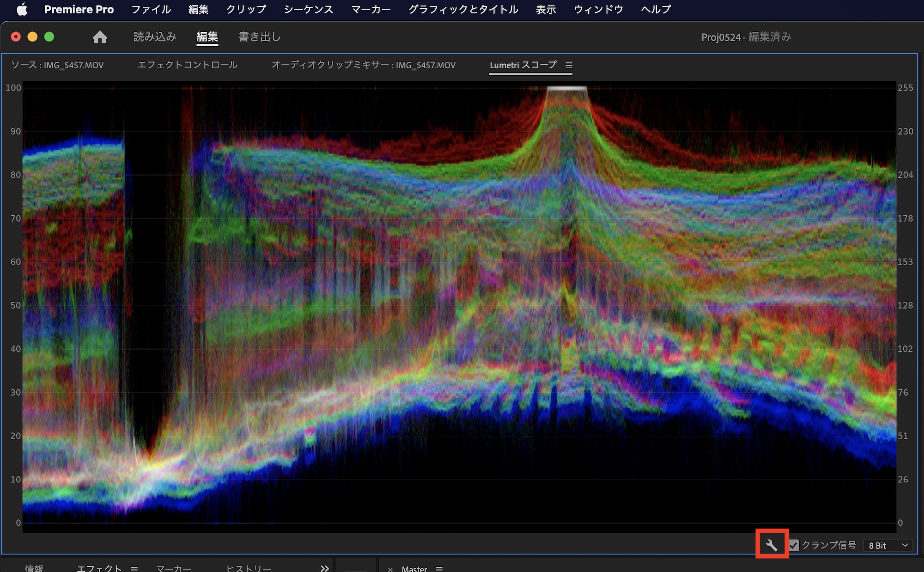Open Master sequence panel menu icon

point(439,569)
